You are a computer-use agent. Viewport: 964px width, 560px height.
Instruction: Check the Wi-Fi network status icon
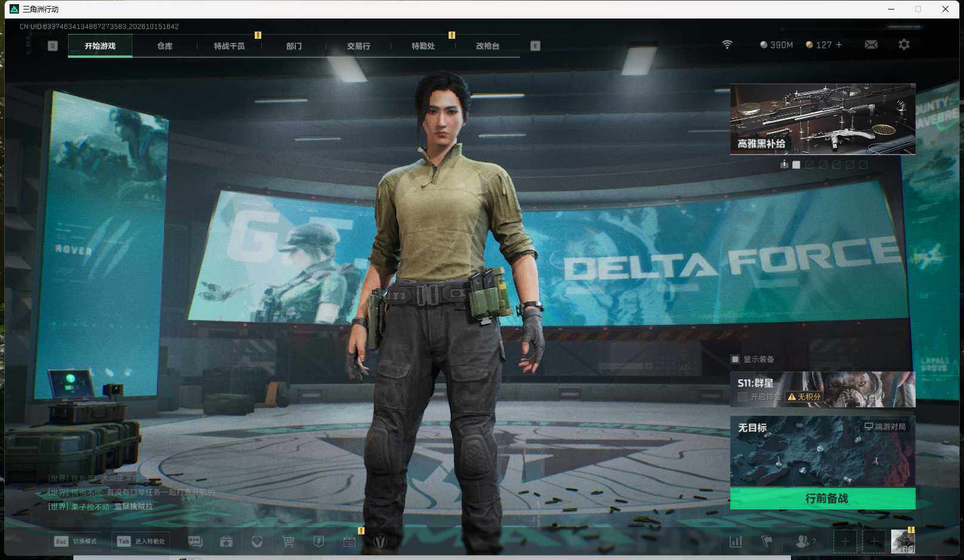(727, 45)
